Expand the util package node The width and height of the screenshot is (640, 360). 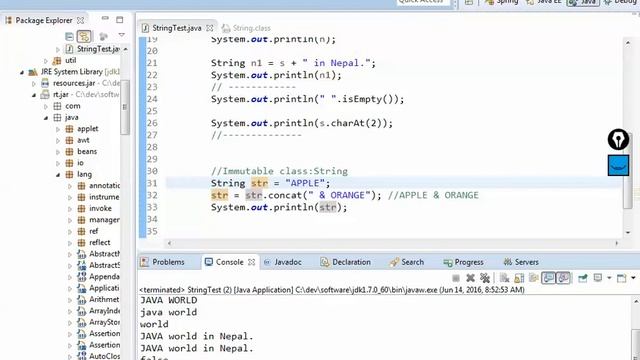coord(46,61)
